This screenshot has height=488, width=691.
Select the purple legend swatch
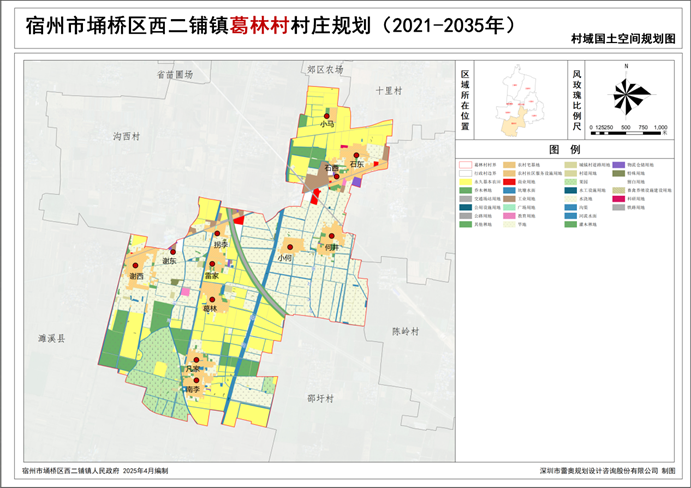619,163
